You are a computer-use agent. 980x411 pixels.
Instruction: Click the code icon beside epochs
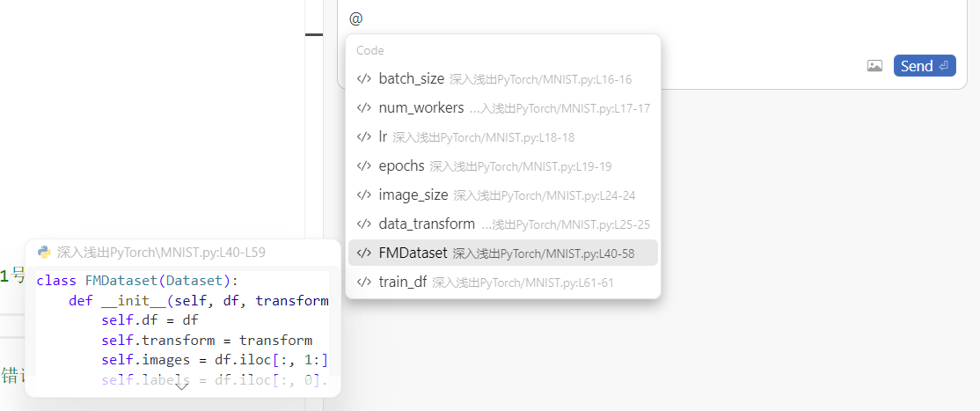(x=364, y=166)
